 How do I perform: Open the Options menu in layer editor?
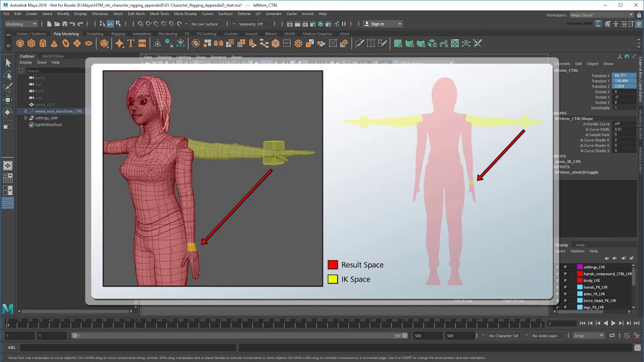578,251
